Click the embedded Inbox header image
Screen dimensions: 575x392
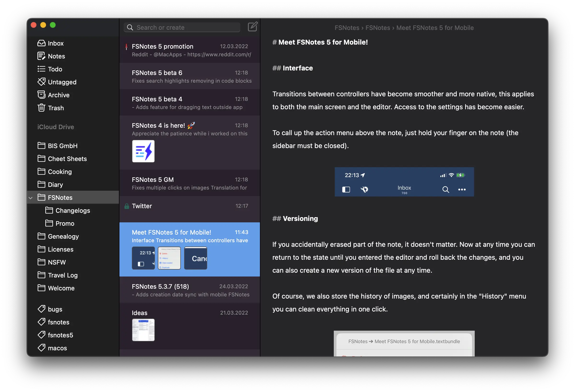coord(404,182)
